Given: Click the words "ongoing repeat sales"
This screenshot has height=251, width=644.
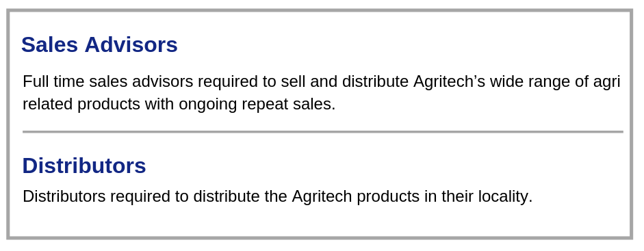Looking at the screenshot, I should 257,104.
